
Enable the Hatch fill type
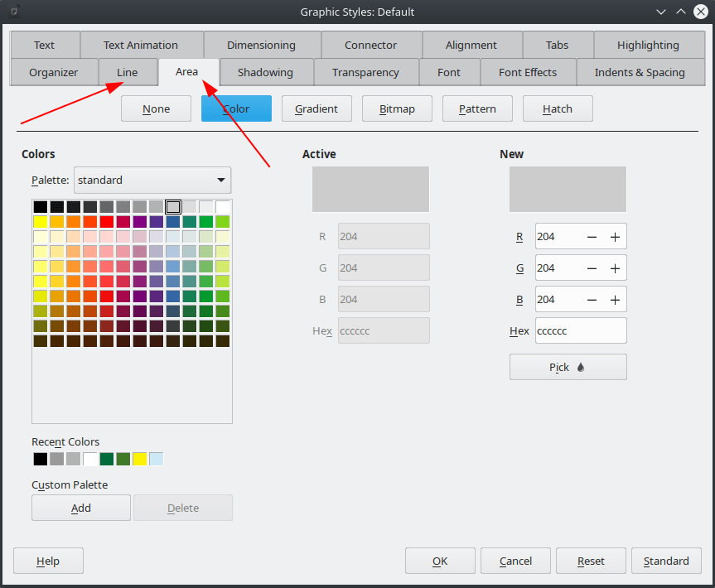point(558,109)
